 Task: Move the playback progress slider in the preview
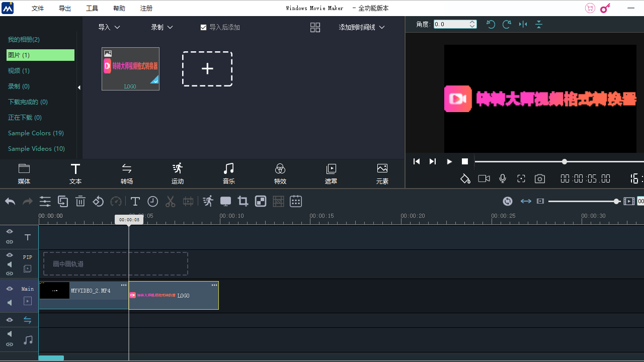click(x=564, y=162)
